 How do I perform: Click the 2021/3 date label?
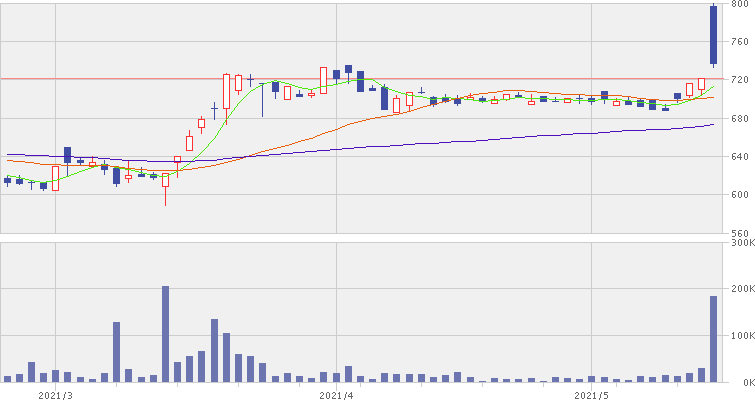pos(56,393)
